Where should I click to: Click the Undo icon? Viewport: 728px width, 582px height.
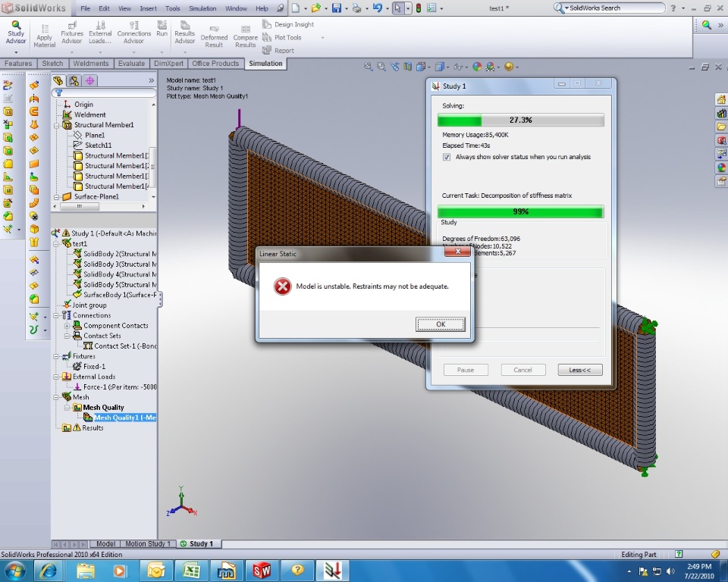378,8
